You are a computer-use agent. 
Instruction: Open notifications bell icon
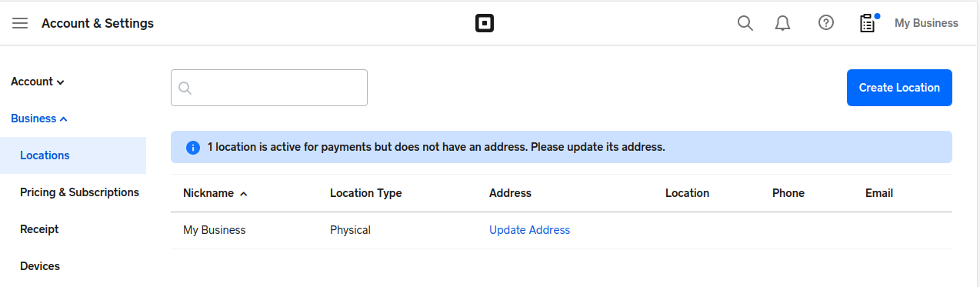pyautogui.click(x=783, y=23)
